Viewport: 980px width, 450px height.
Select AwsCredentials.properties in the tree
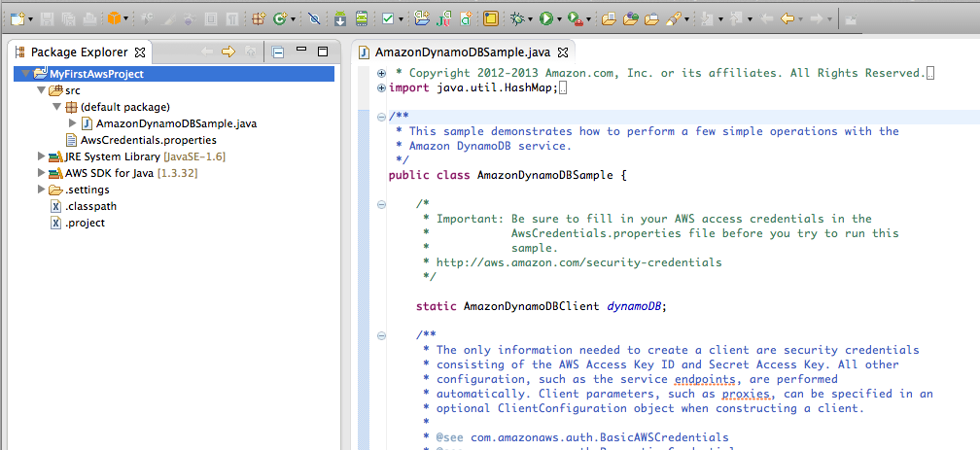coord(148,140)
